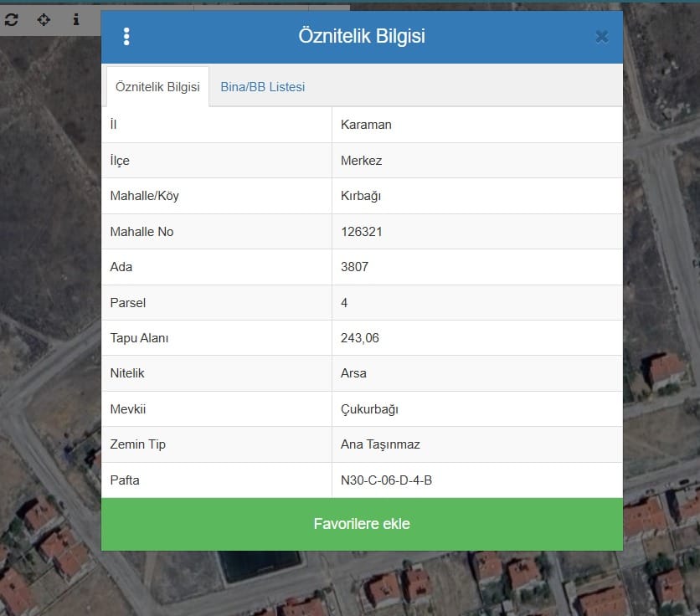Click the refresh icon in the toolbar
This screenshot has width=700, height=616.
tap(11, 19)
